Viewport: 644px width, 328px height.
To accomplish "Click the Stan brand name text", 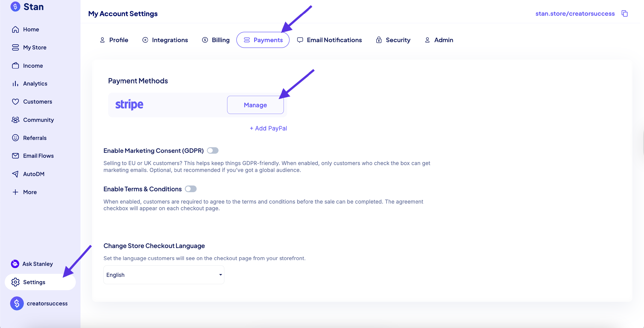I will coord(33,6).
